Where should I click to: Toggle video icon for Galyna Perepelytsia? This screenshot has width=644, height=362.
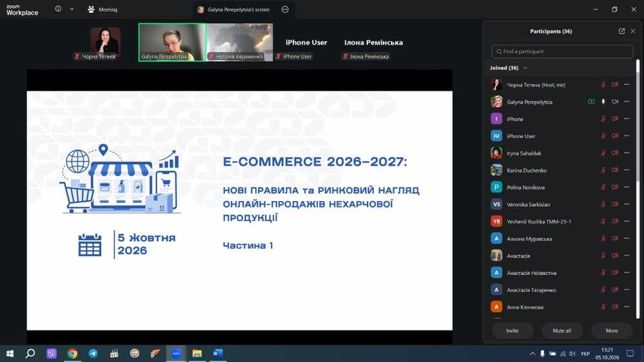tap(615, 102)
